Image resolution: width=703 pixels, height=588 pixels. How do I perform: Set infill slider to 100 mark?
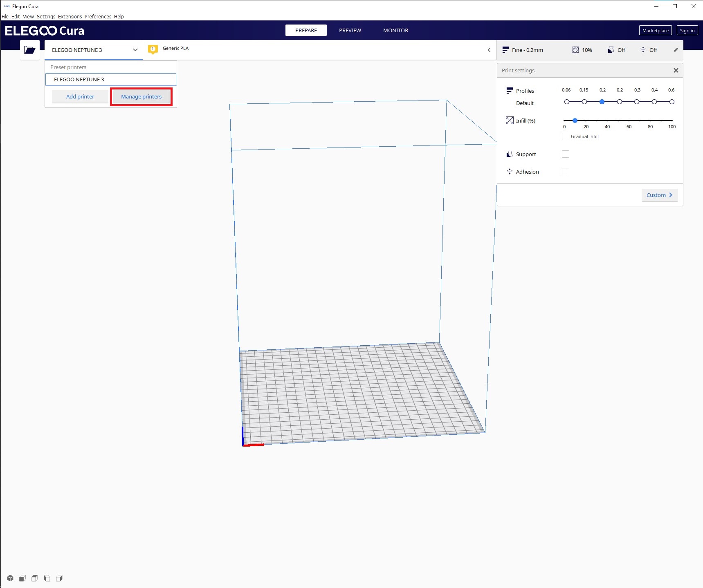pyautogui.click(x=672, y=121)
